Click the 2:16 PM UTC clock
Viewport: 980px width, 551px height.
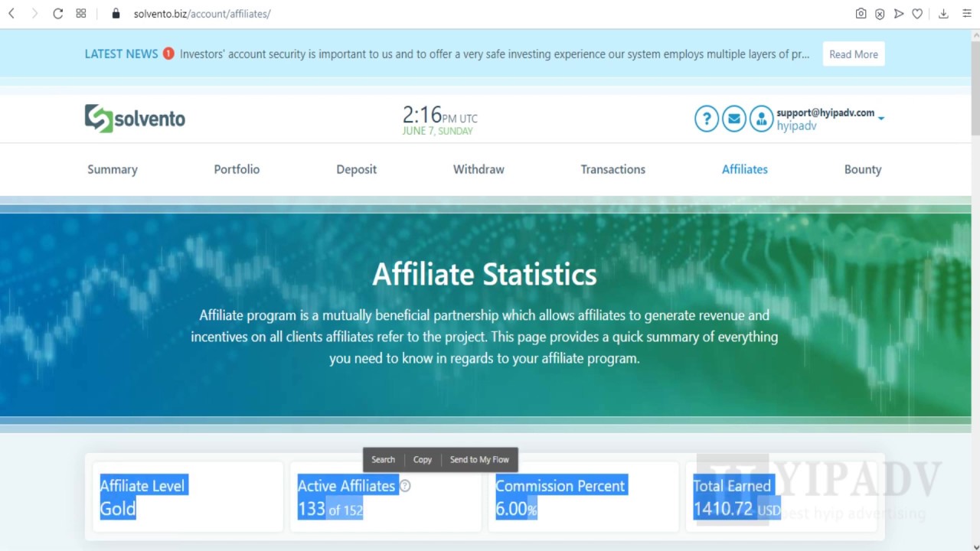(440, 116)
